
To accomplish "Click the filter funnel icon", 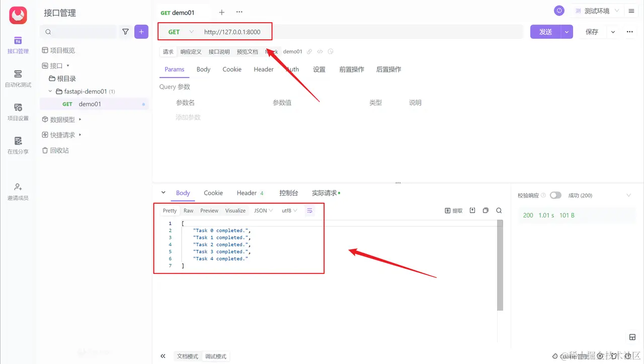I will point(126,32).
